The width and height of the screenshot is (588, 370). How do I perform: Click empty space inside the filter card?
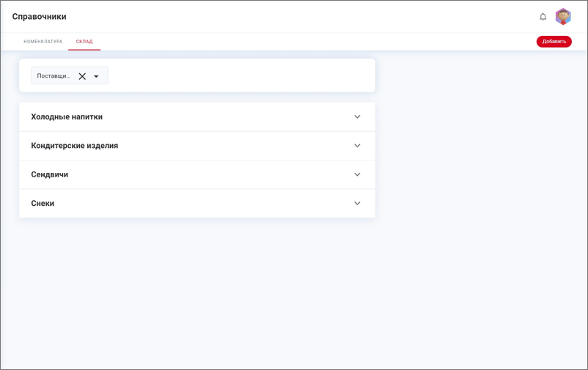(242, 75)
